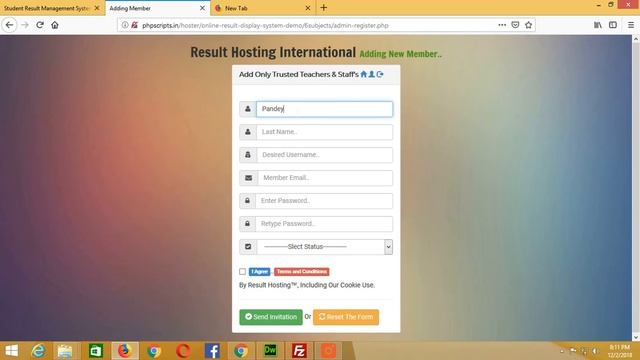Open the Terms and Conditions label link
Viewport: 640px width, 360px height.
(x=302, y=271)
